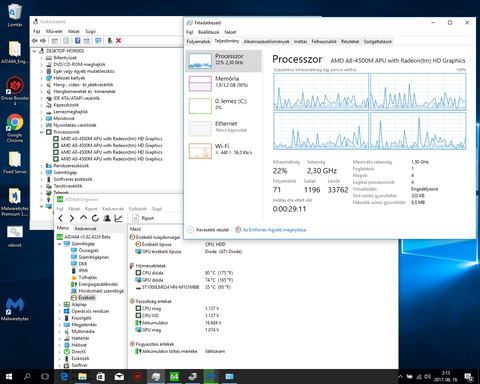
Task: Open Művelet menu in Device Manager
Action: pos(54,31)
